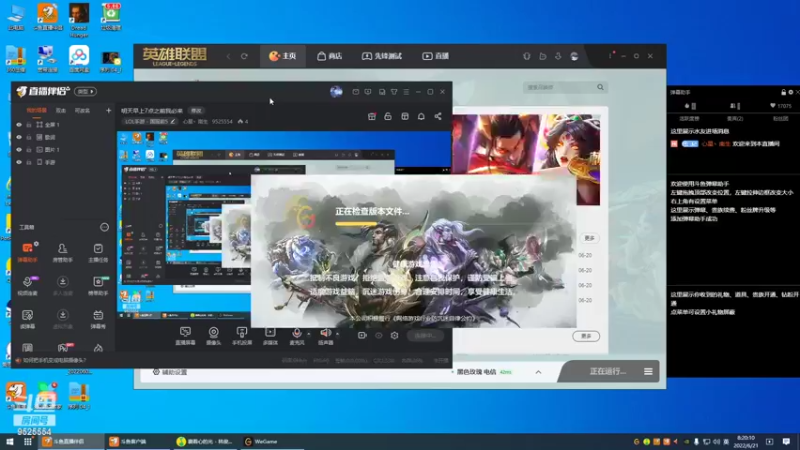Viewport: 800px width, 450px height.
Task: Open the 主播任务 tool icon
Action: point(98,252)
